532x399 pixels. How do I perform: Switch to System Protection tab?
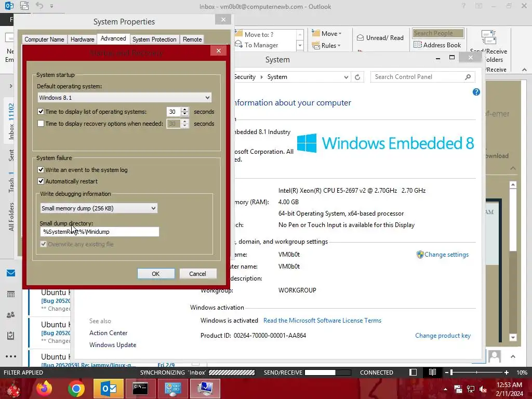[x=154, y=39]
